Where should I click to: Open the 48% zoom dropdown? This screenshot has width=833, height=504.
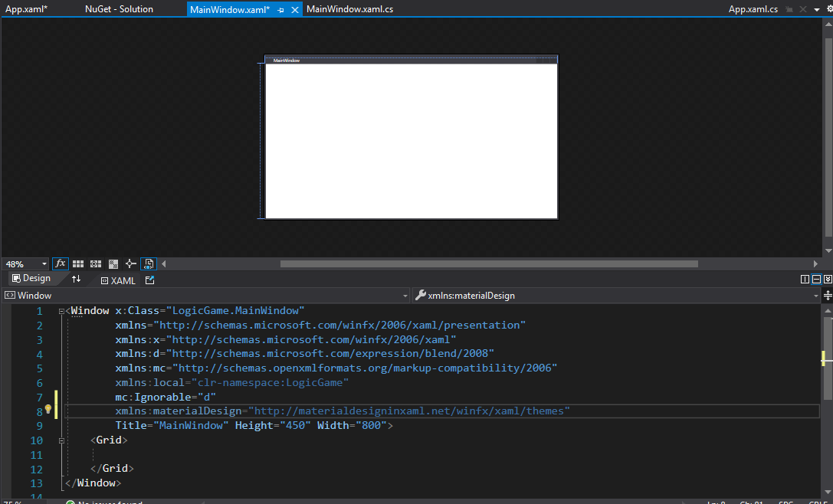coord(44,263)
